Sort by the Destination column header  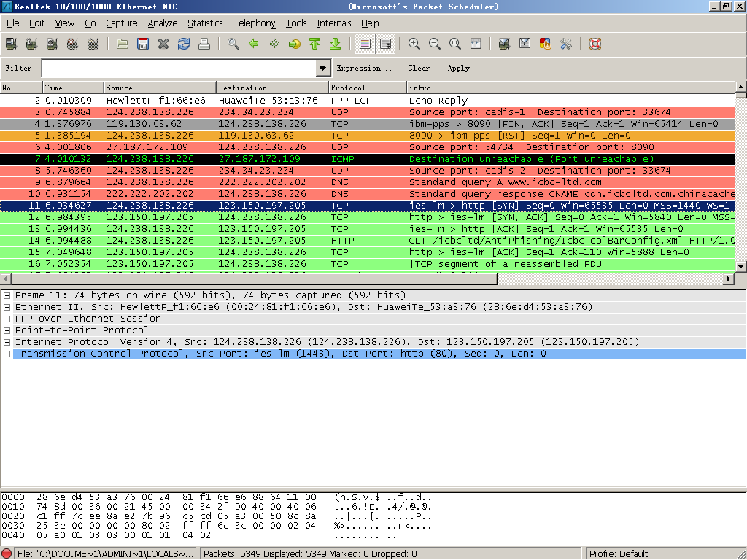click(272, 87)
